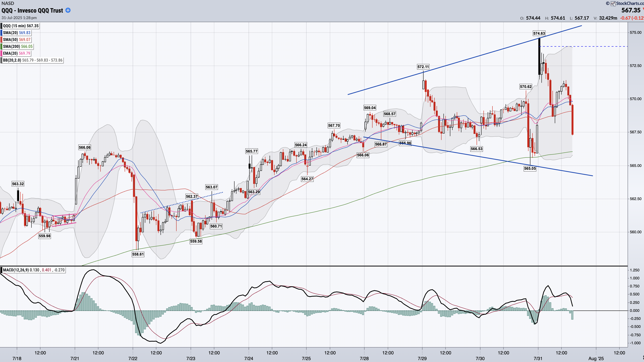644x362 pixels.
Task: Click the 565.77 price annotation
Action: [251, 151]
